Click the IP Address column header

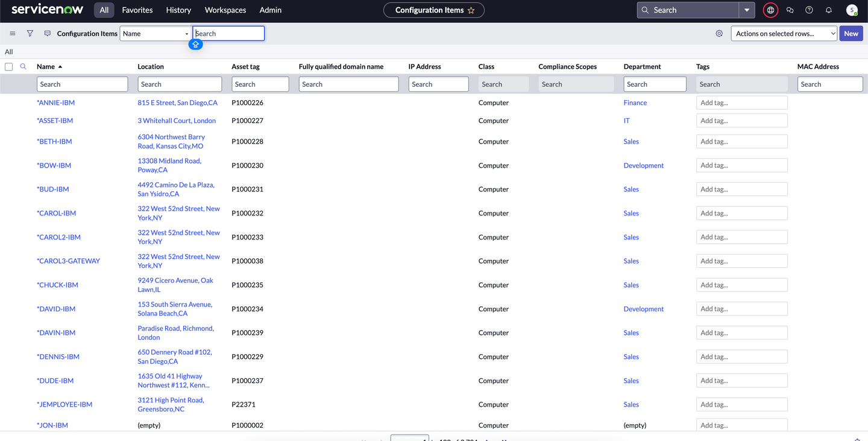[x=424, y=66]
